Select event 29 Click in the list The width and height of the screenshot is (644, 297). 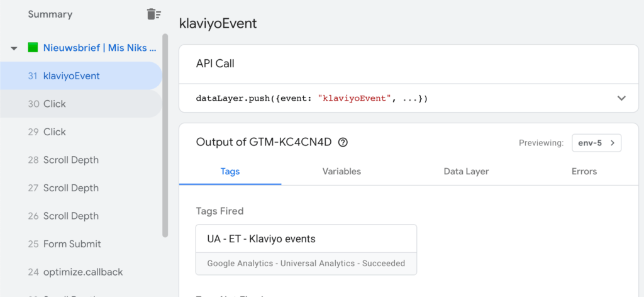pos(55,132)
